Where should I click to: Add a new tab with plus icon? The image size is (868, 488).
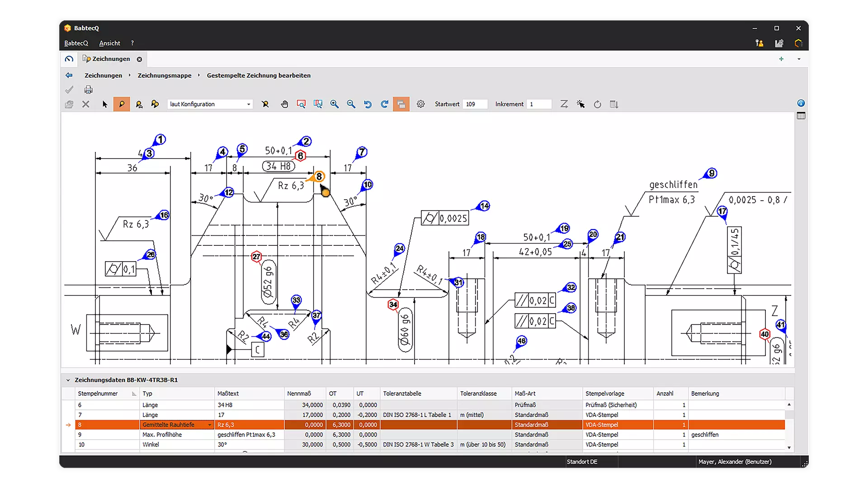pos(781,59)
